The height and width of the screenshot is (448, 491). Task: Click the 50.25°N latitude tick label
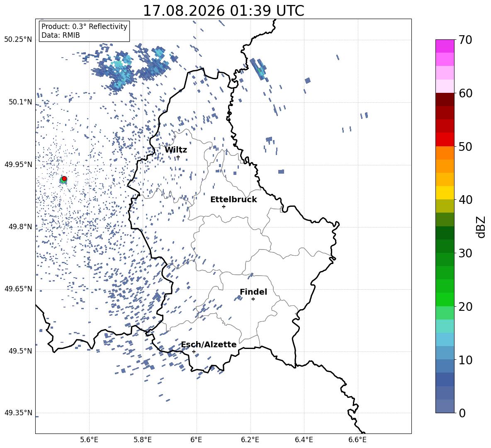pyautogui.click(x=18, y=40)
